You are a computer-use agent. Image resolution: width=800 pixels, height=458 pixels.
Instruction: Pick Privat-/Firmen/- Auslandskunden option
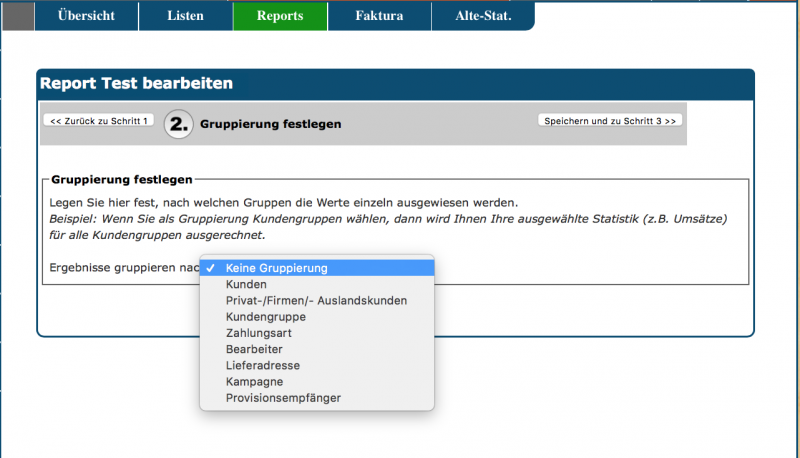click(316, 300)
